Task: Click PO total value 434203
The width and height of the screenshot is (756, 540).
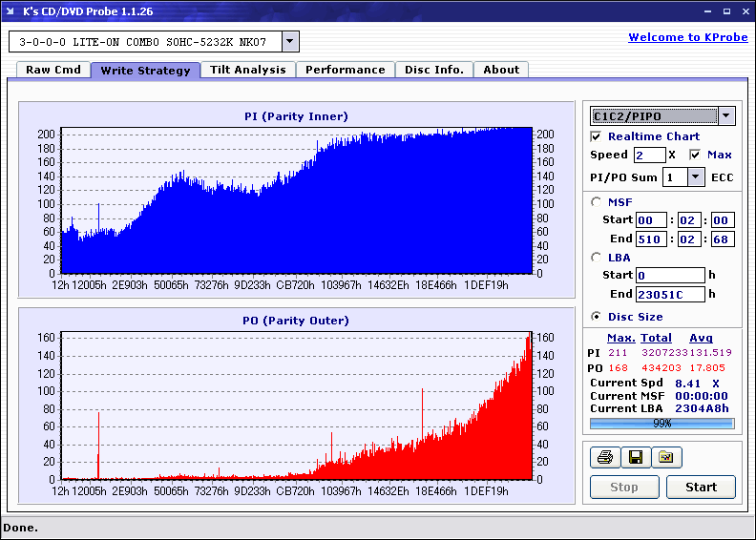Action: coord(661,367)
